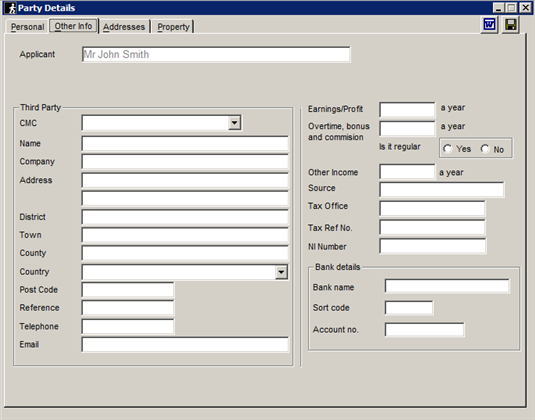This screenshot has width=535, height=420.
Task: Select the No radio for regular overtime
Action: pyautogui.click(x=485, y=149)
